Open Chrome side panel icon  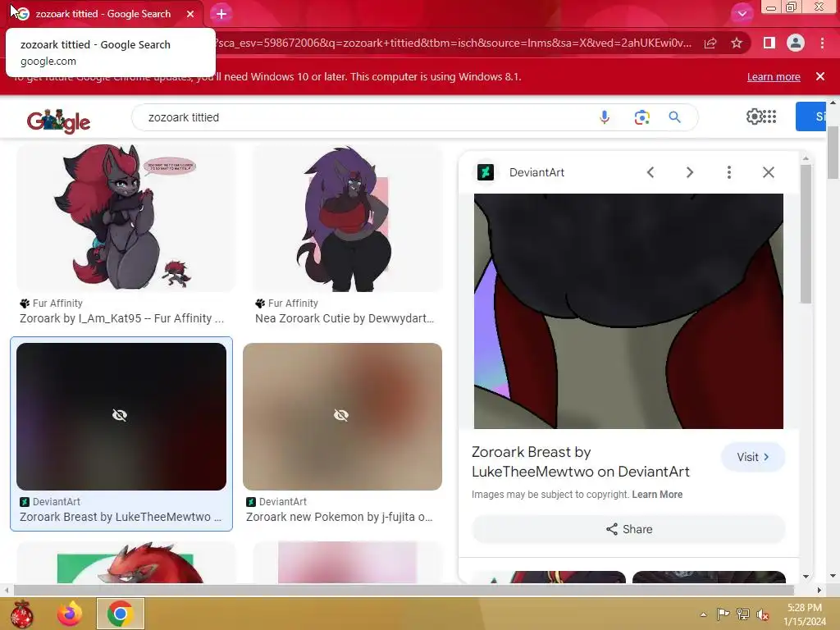(769, 43)
